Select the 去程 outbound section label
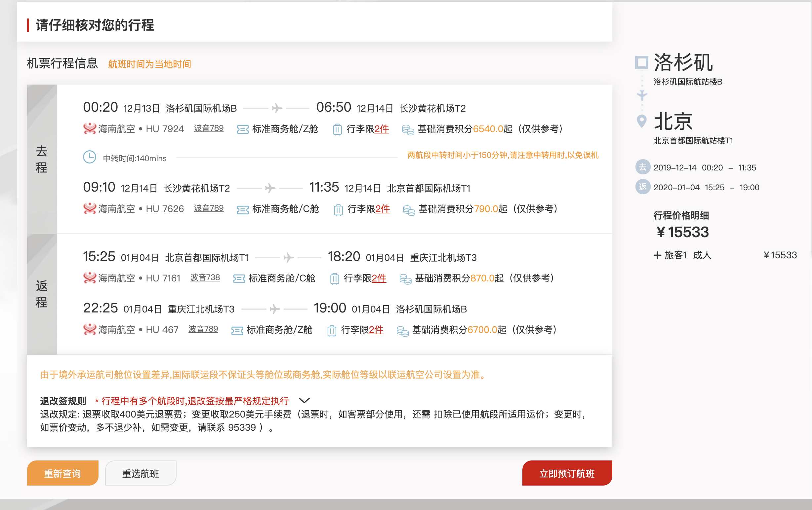Image resolution: width=812 pixels, height=510 pixels. [x=41, y=159]
